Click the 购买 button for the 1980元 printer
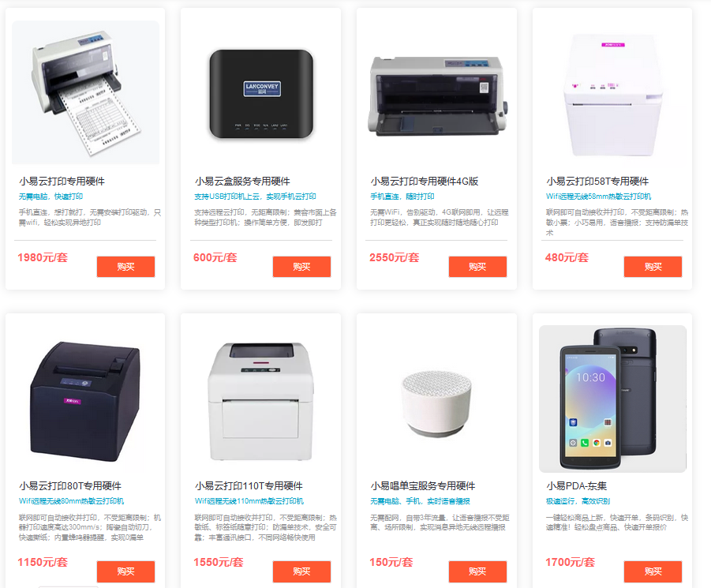Viewport: 711px width, 588px height. click(x=125, y=267)
